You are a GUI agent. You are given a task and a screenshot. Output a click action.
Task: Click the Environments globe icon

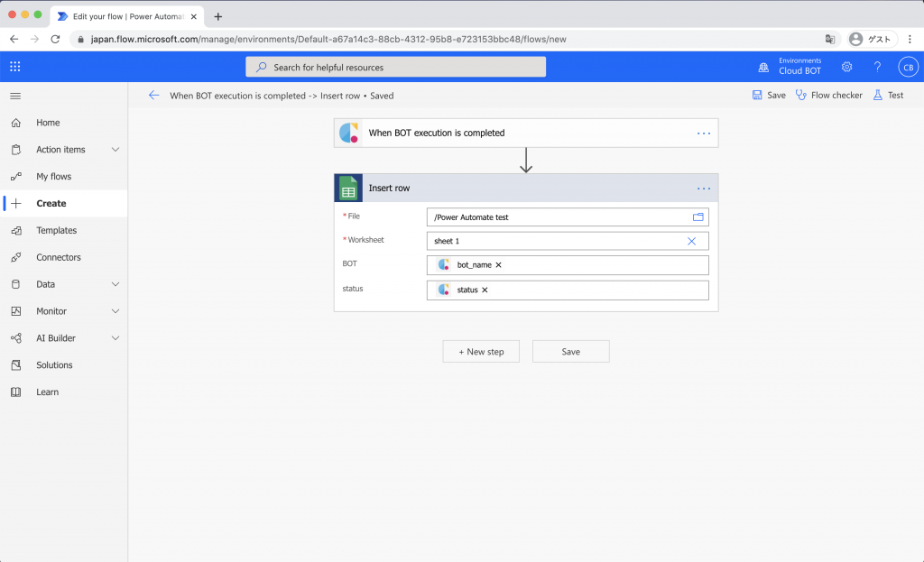763,67
